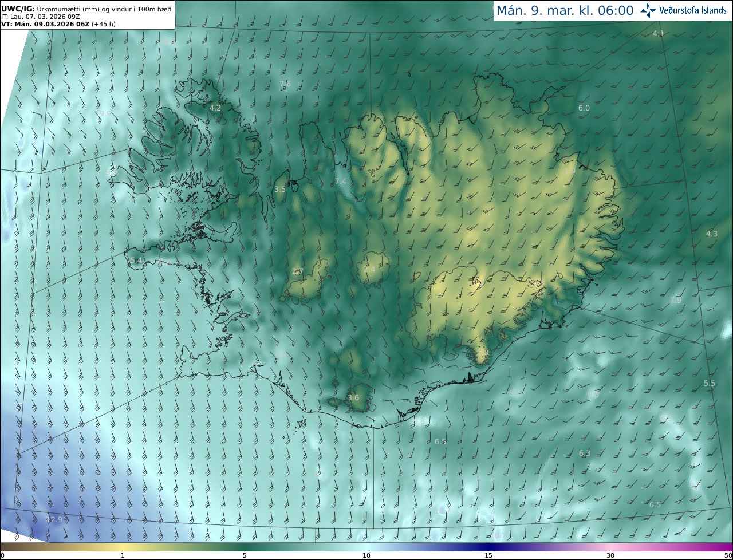The height and width of the screenshot is (560, 733).
Task: Click the 10 tick on the color scale
Action: point(366,555)
